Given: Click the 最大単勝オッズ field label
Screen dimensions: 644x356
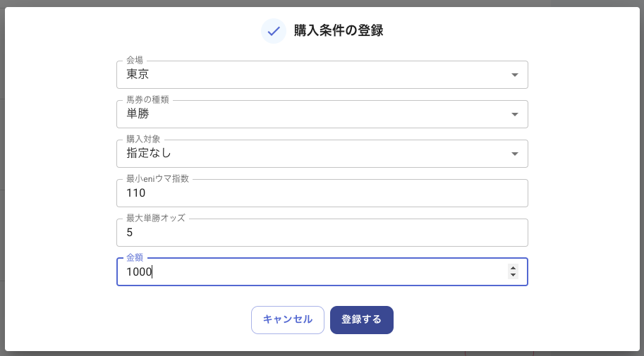Looking at the screenshot, I should click(156, 219).
